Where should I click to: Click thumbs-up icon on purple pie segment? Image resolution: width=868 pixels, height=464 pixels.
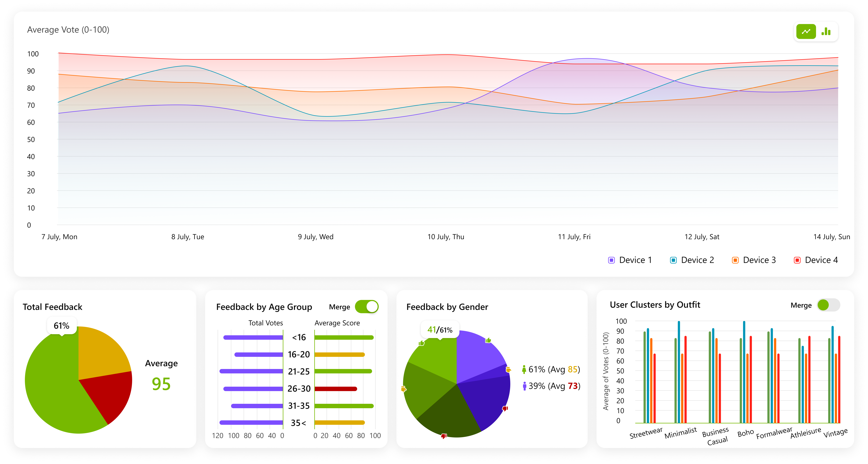tap(488, 340)
